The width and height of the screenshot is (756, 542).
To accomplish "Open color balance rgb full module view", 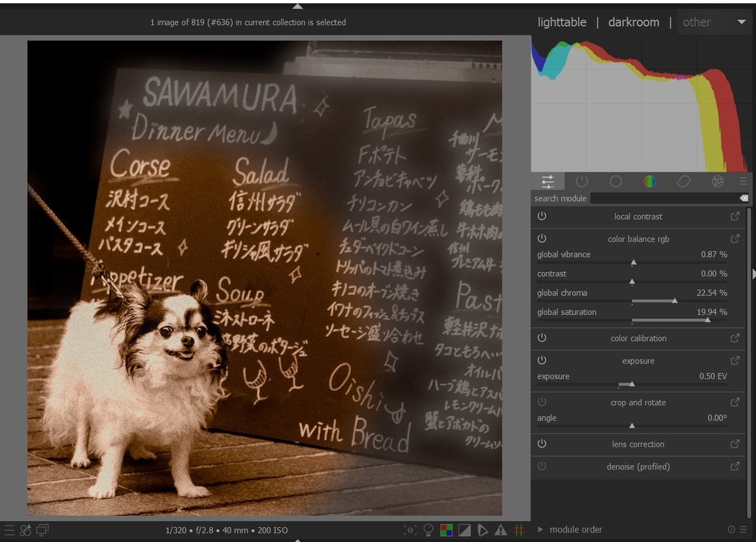I will click(x=735, y=239).
